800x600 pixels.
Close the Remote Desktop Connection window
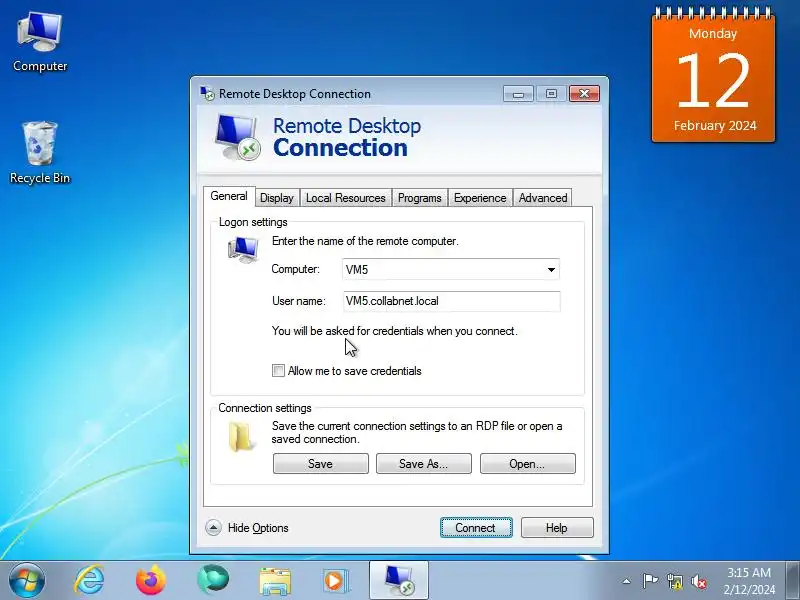pos(584,94)
